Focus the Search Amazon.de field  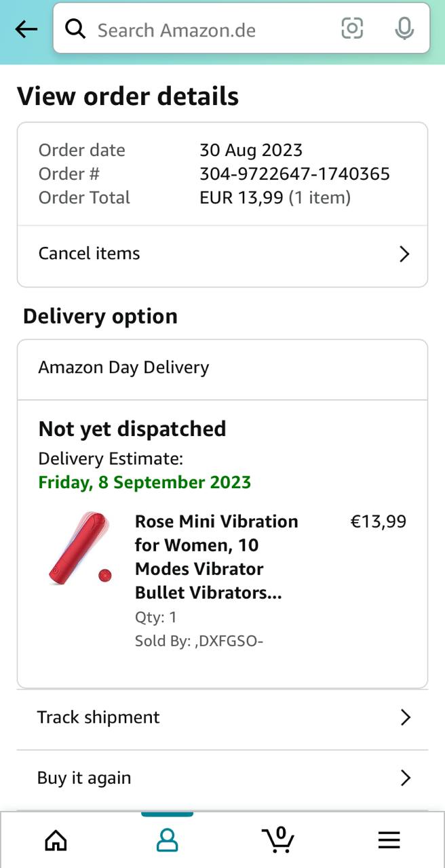point(204,30)
